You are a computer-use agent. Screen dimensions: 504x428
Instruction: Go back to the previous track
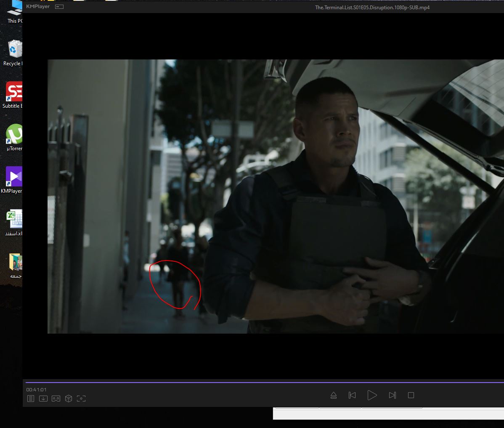(352, 395)
